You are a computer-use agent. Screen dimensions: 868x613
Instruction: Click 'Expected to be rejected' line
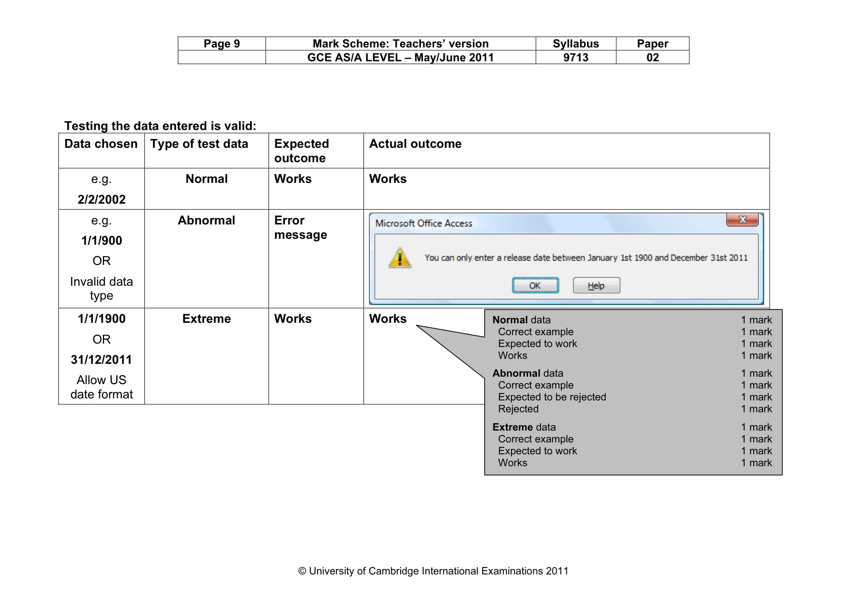(552, 397)
